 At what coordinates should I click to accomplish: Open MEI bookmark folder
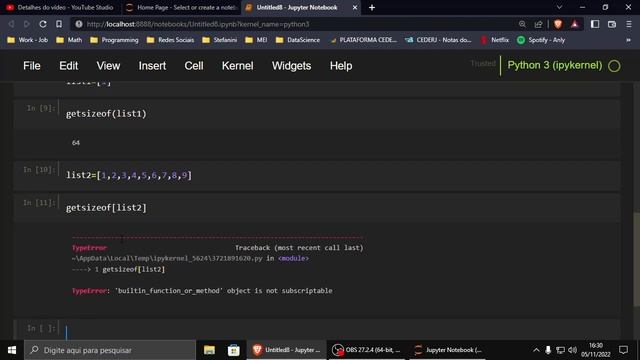(x=256, y=40)
